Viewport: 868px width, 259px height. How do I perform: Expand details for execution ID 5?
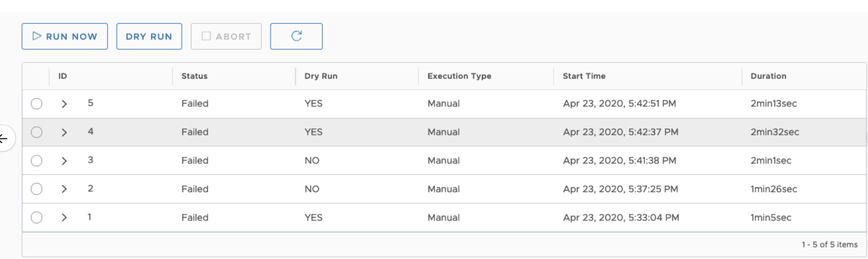[x=64, y=104]
